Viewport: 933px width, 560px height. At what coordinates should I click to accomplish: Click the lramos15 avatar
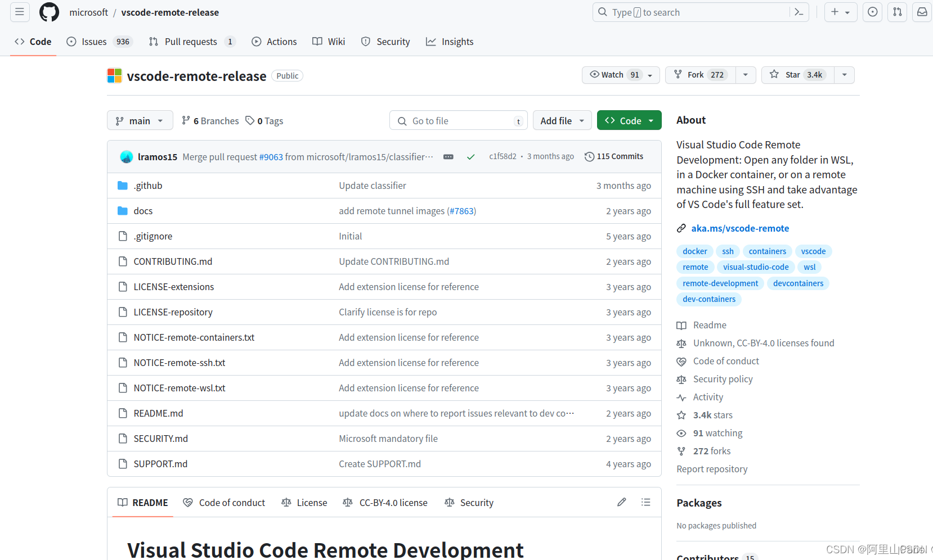coord(127,157)
